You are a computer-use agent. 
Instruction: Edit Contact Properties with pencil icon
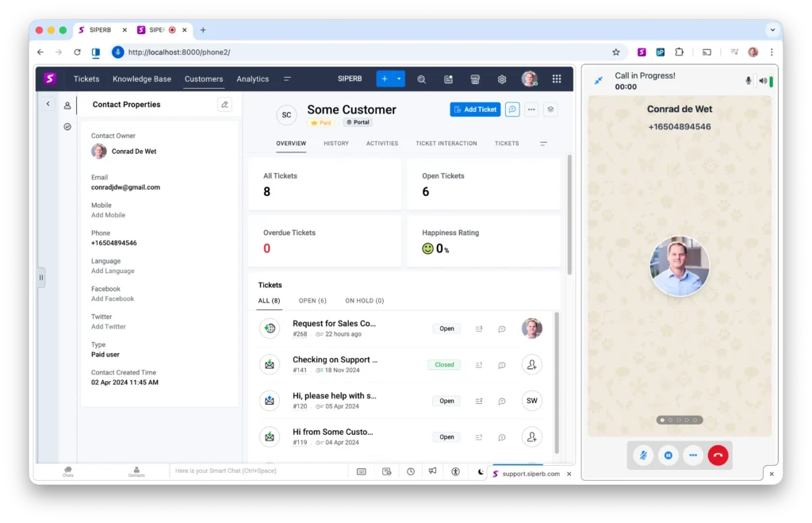point(225,105)
